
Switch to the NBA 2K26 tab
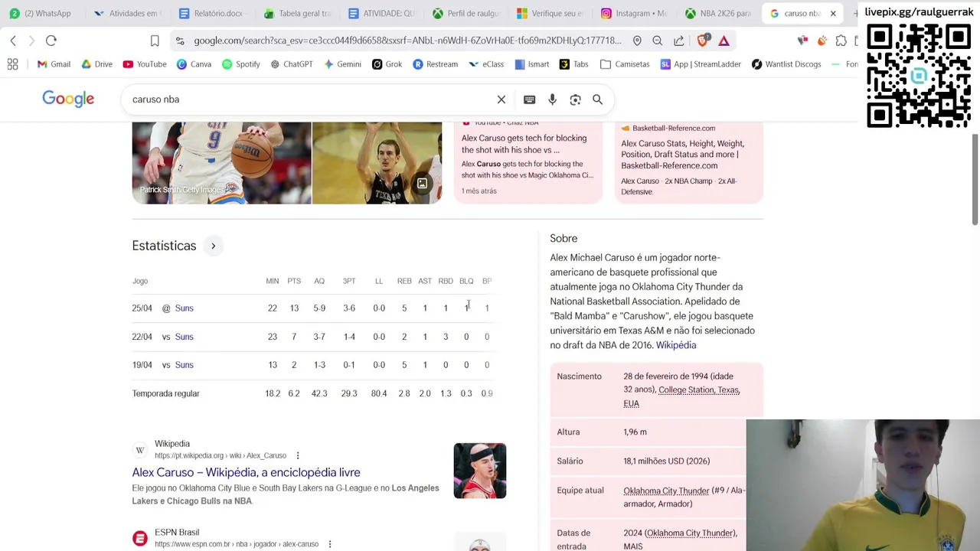[x=718, y=13]
